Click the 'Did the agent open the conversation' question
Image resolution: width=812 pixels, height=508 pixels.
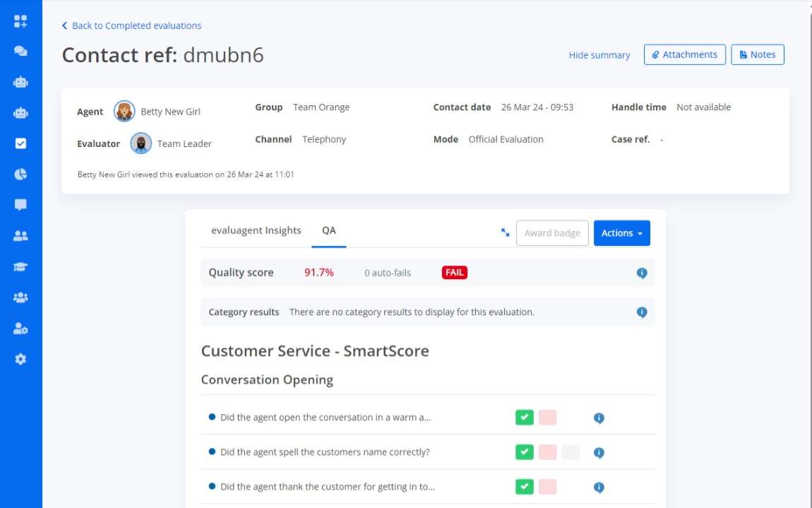(326, 418)
